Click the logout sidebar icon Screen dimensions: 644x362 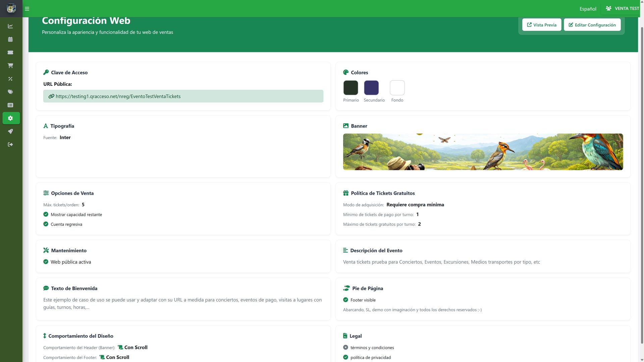pos(10,144)
